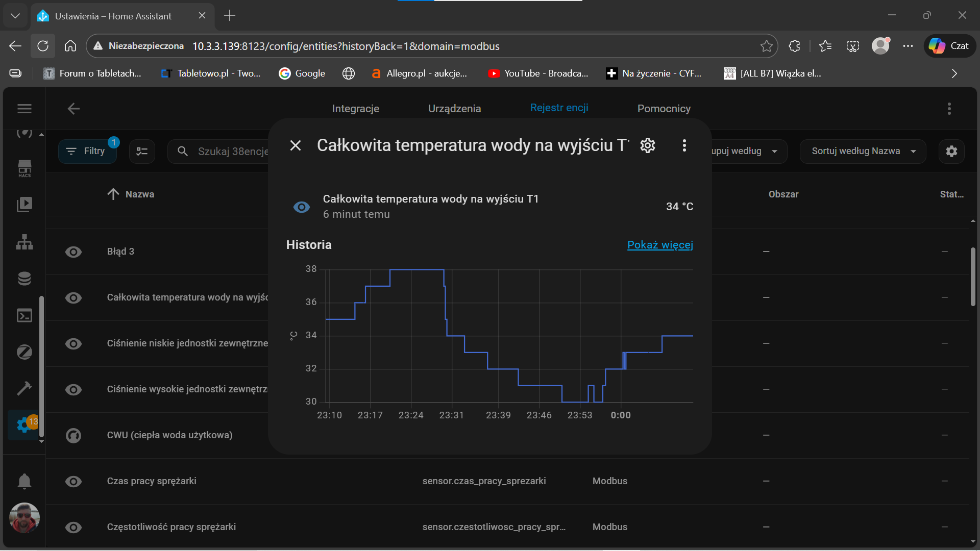Open Developer tools hammer icon
This screenshot has height=551, width=980.
[24, 388]
